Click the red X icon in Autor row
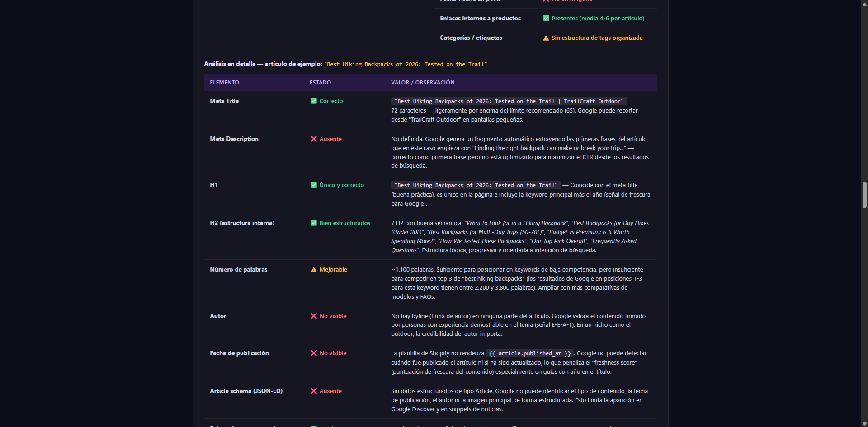Screen dimensions: 868x427 pyautogui.click(x=314, y=316)
